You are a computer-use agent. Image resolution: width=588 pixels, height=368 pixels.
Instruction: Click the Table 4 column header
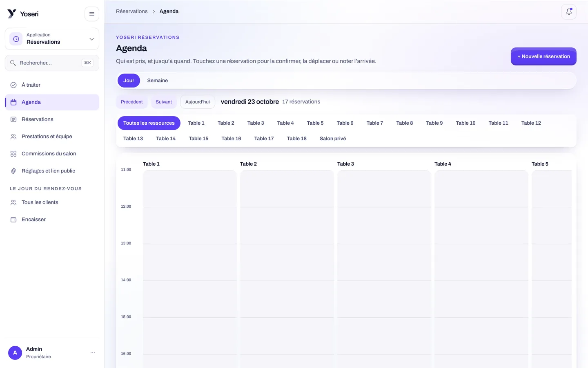[x=443, y=164]
